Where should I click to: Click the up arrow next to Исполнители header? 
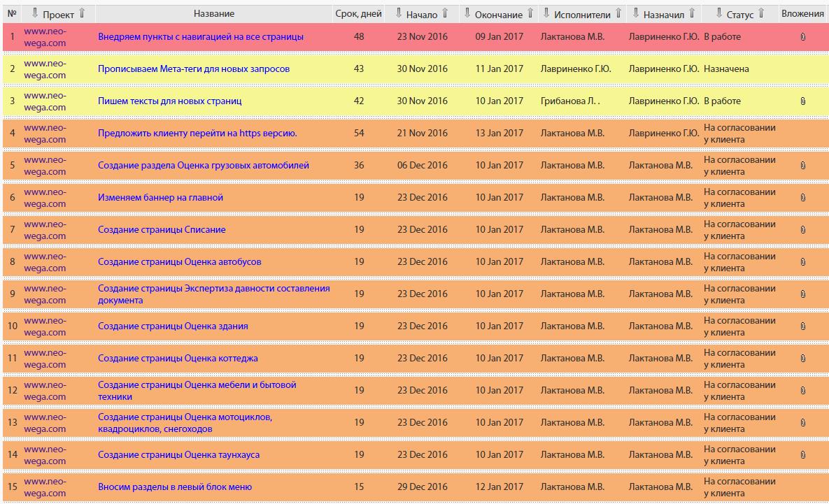pyautogui.click(x=618, y=13)
